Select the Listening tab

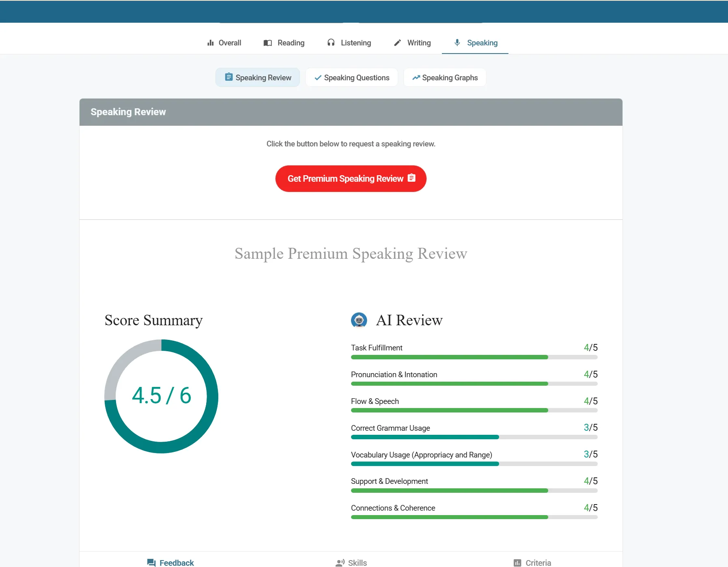(x=349, y=43)
